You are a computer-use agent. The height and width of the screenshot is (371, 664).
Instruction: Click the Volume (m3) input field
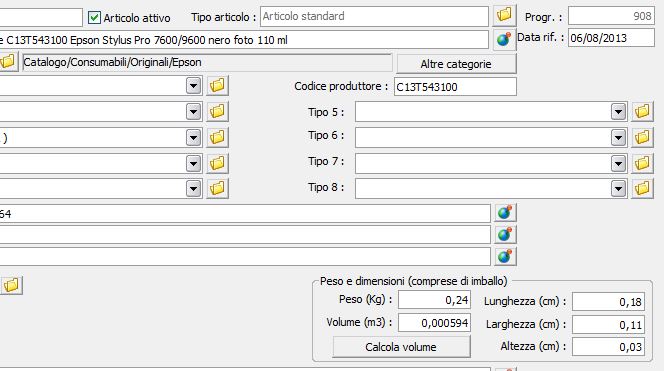[x=434, y=323]
